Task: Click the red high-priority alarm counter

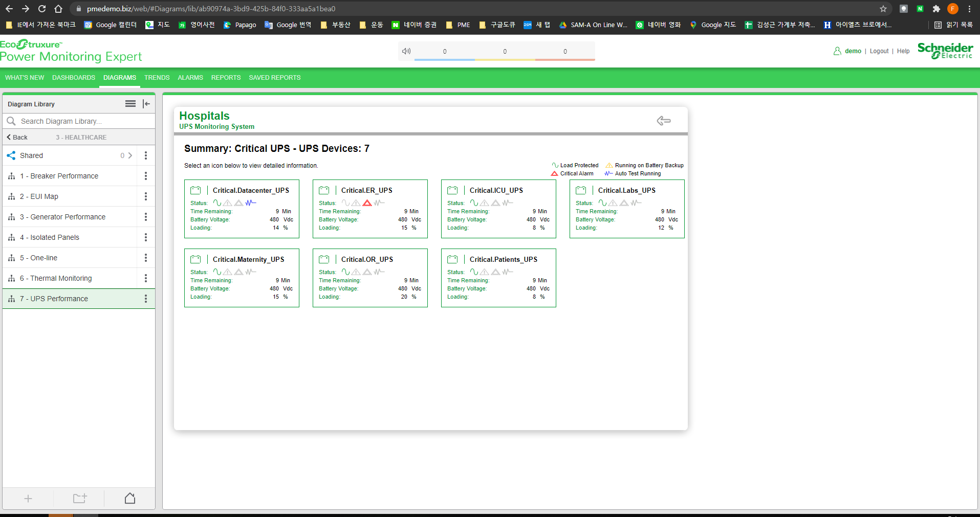Action: pyautogui.click(x=565, y=52)
